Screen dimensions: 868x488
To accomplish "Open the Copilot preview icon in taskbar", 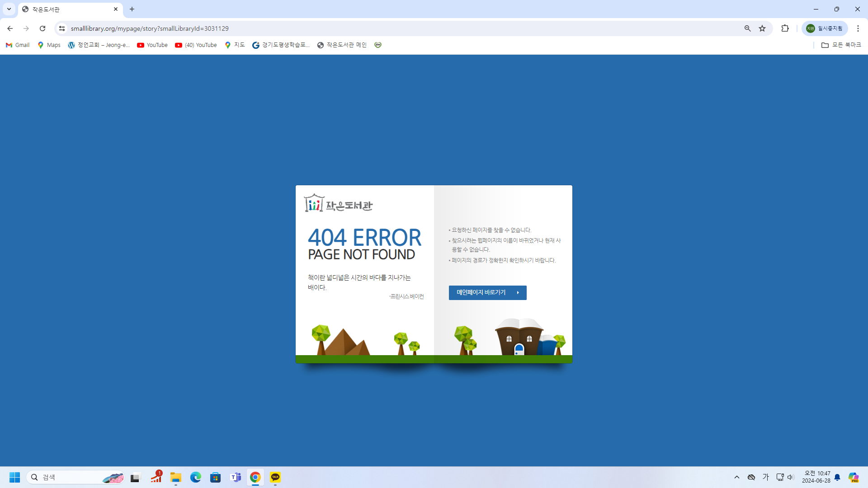I will 854,477.
